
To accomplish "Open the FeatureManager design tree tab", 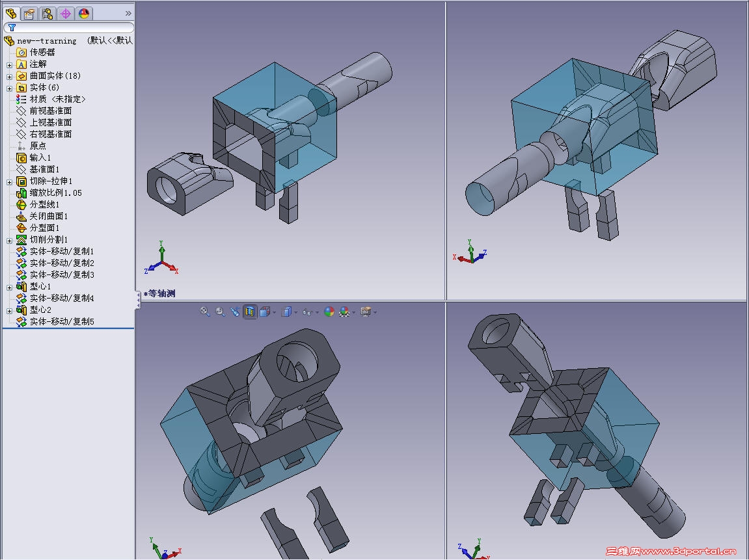I will tap(11, 14).
